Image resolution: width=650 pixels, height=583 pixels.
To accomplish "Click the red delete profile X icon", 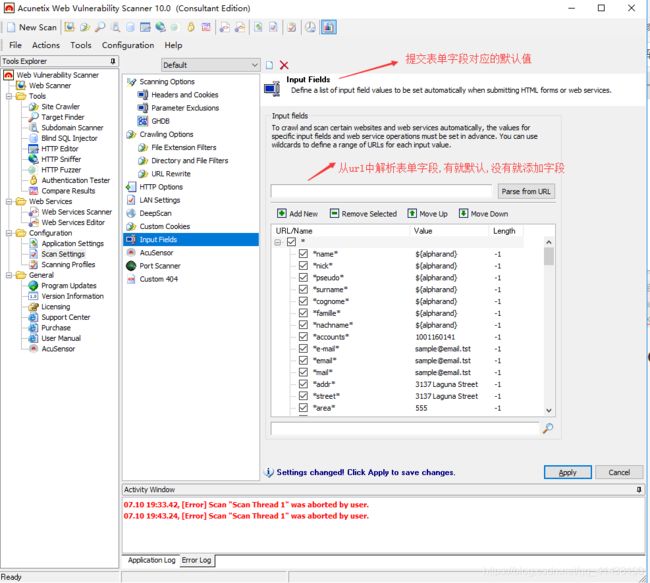I will pos(284,65).
